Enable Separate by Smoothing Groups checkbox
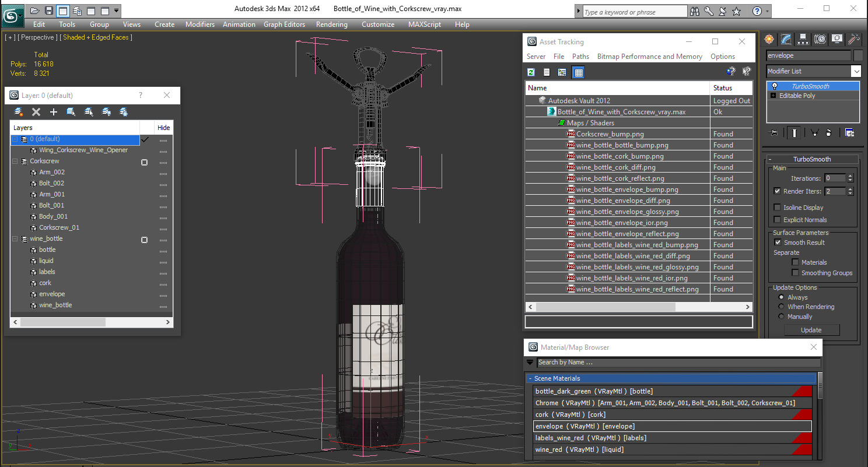Screen dimensions: 868x467 (x=795, y=273)
